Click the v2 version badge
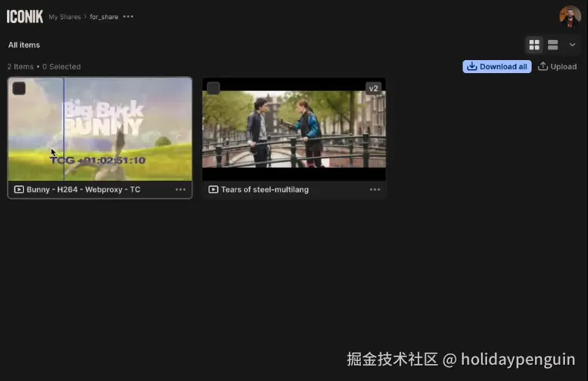588x381 pixels. coord(373,89)
